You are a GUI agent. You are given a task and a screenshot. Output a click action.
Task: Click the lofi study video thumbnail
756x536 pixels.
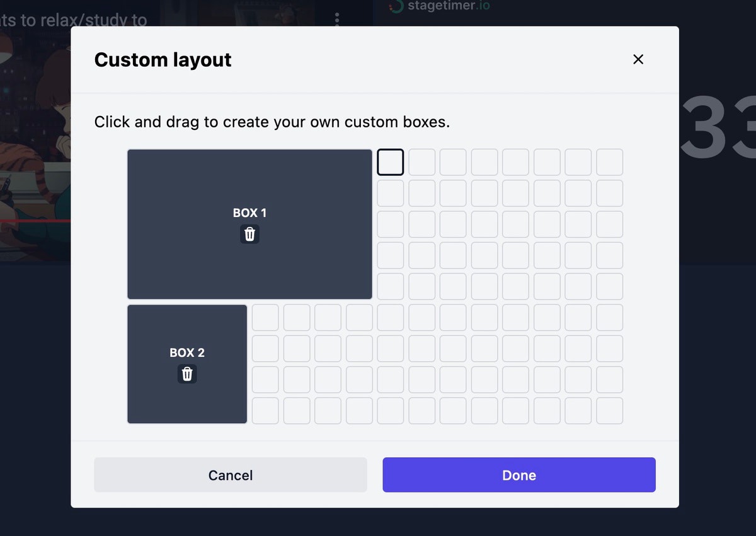click(x=35, y=126)
